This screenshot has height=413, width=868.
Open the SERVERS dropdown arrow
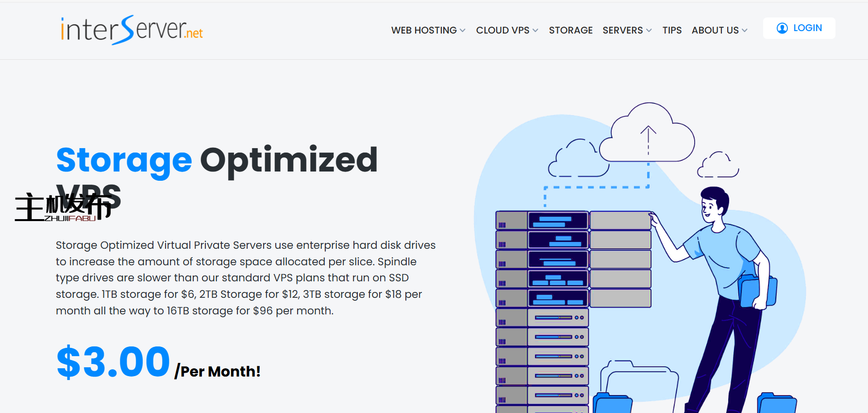tap(649, 31)
